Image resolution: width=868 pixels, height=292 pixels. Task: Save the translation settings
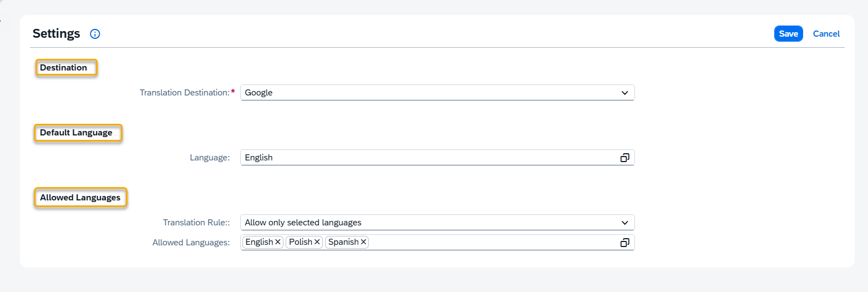tap(788, 34)
